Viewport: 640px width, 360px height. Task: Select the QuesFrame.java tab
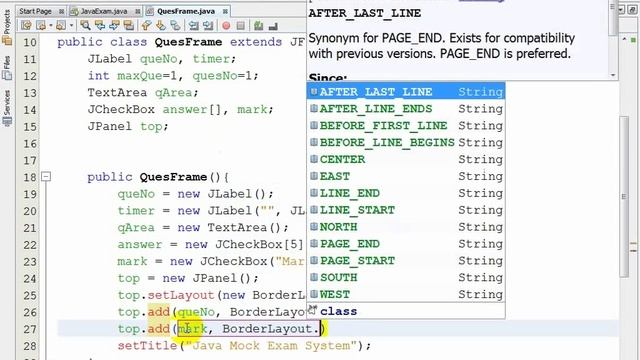point(185,11)
